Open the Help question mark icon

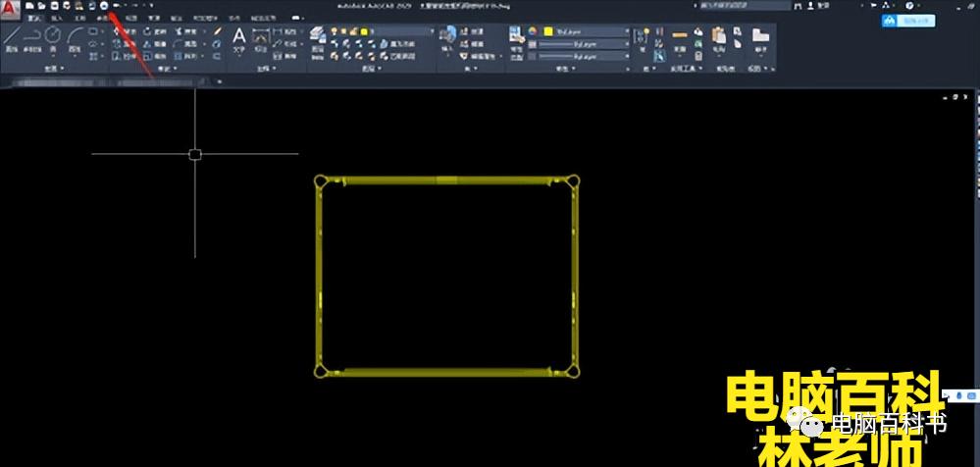pos(910,6)
